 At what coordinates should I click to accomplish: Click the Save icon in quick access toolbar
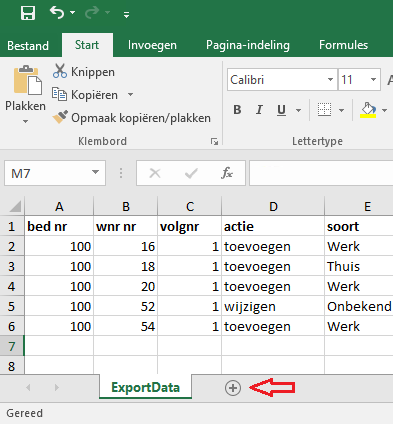pos(28,13)
